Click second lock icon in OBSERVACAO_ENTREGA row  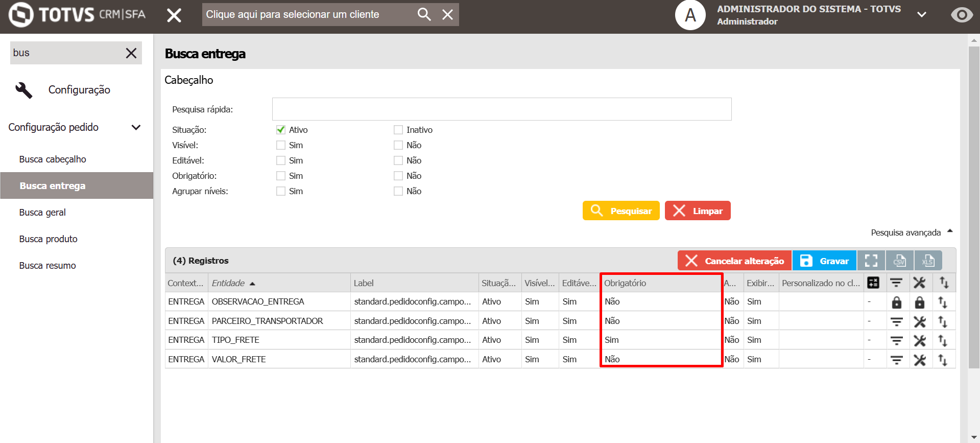click(x=919, y=302)
